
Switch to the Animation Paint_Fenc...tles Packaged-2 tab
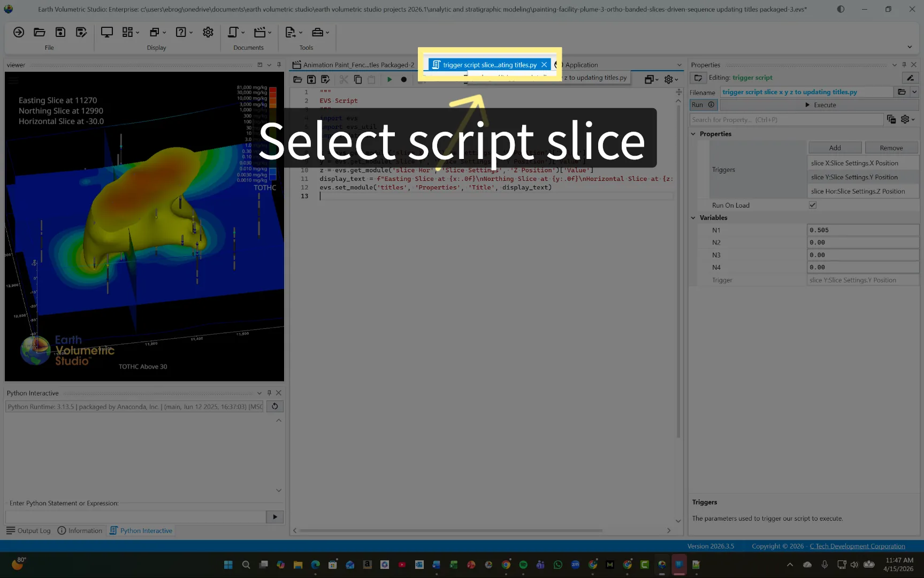tap(354, 65)
